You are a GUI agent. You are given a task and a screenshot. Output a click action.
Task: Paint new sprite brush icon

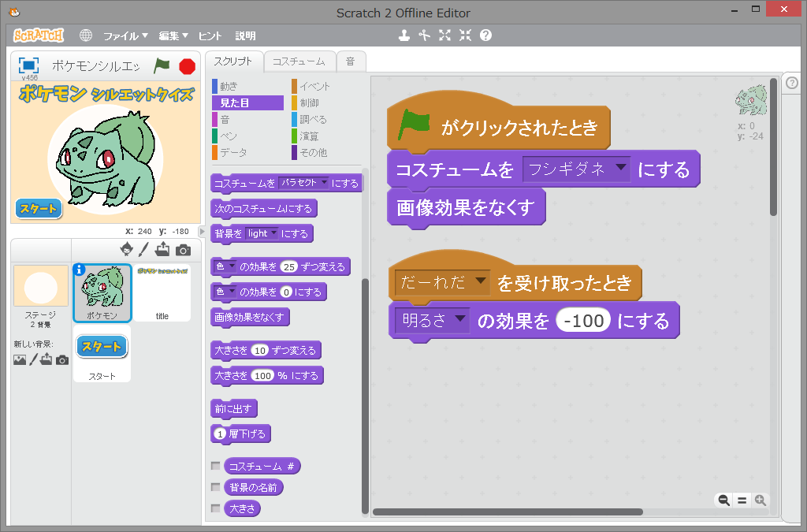(143, 250)
